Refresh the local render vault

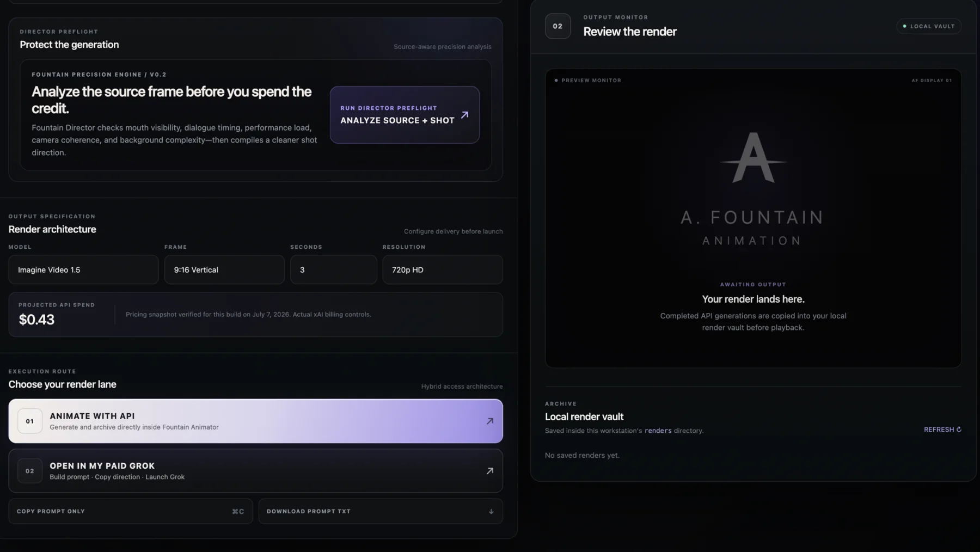[x=942, y=430]
